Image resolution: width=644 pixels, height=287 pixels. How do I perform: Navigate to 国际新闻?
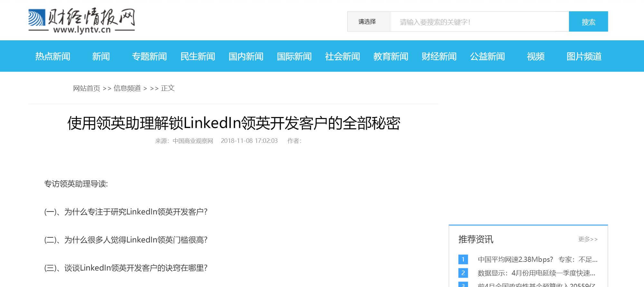point(294,56)
